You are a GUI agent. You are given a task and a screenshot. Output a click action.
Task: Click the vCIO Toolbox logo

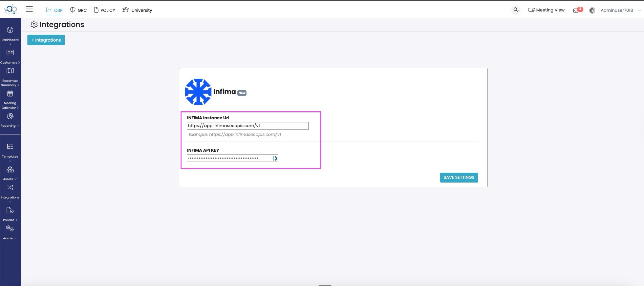pos(10,9)
